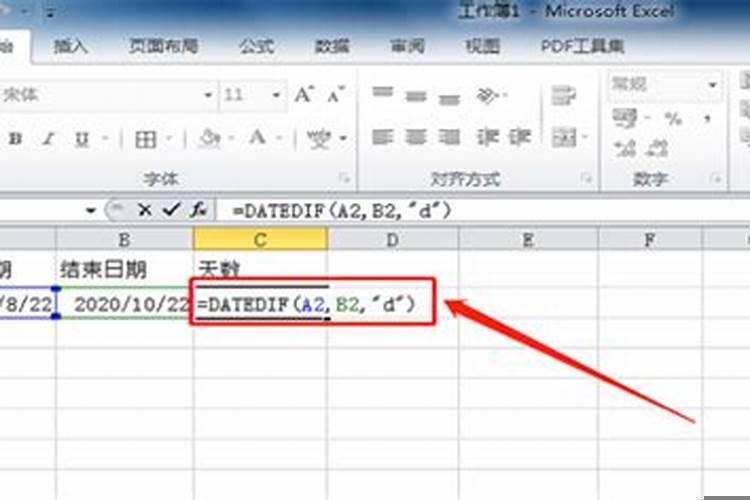Select column F header
This screenshot has width=750, height=500.
[650, 239]
